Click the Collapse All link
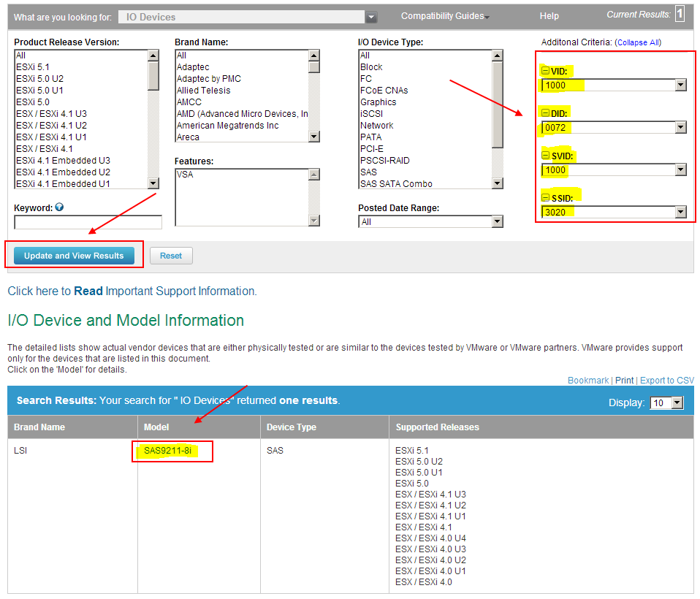Image resolution: width=700 pixels, height=599 pixels. click(x=637, y=42)
